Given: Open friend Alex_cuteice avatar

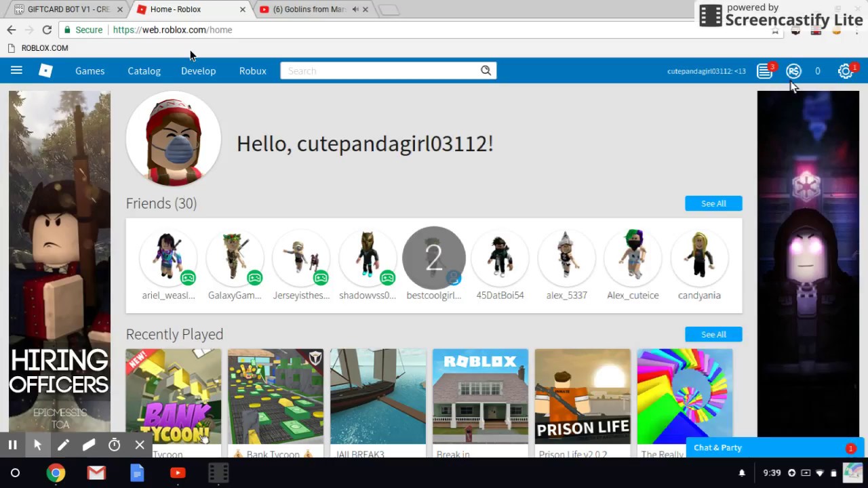Looking at the screenshot, I should point(633,258).
